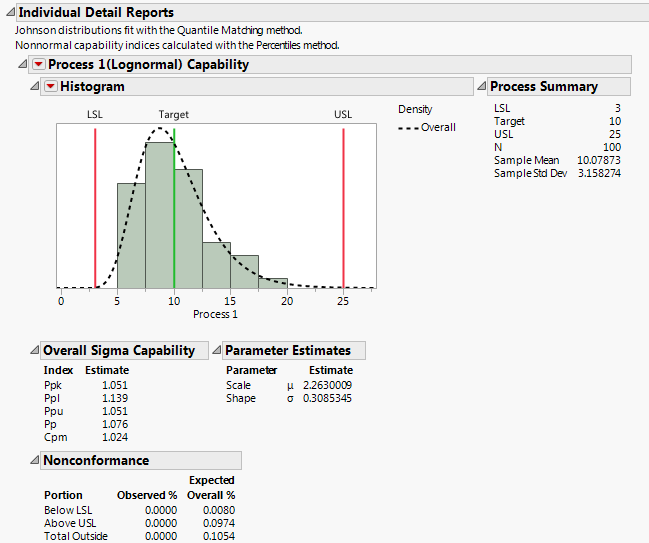Click the Sample Mean value in Process Summary
This screenshot has height=543, width=649.
point(599,160)
